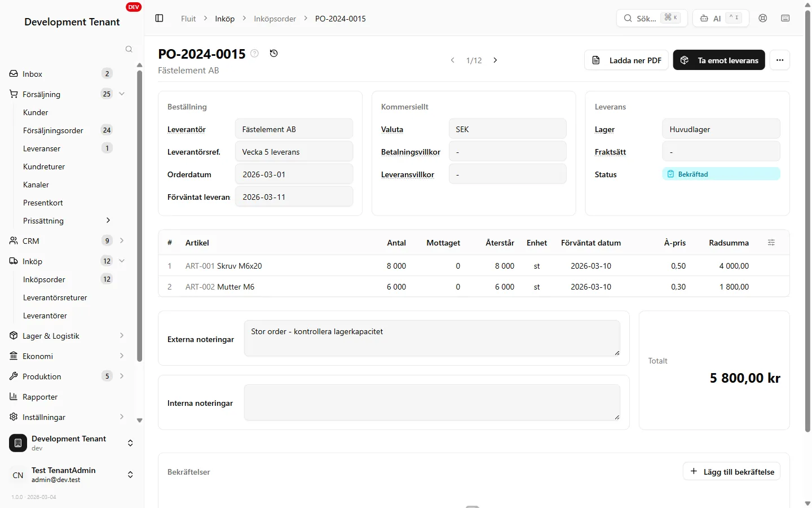
Task: Click the help icon beside order title
Action: click(x=254, y=53)
